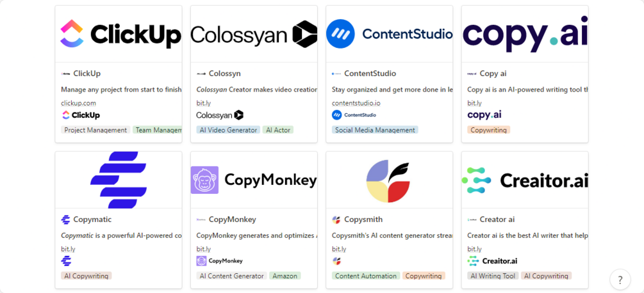644x293 pixels.
Task: Open the ContentStudio card title
Action: point(370,74)
